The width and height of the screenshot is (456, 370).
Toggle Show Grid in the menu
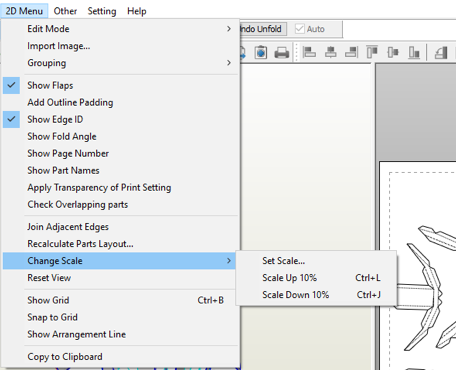(121, 300)
